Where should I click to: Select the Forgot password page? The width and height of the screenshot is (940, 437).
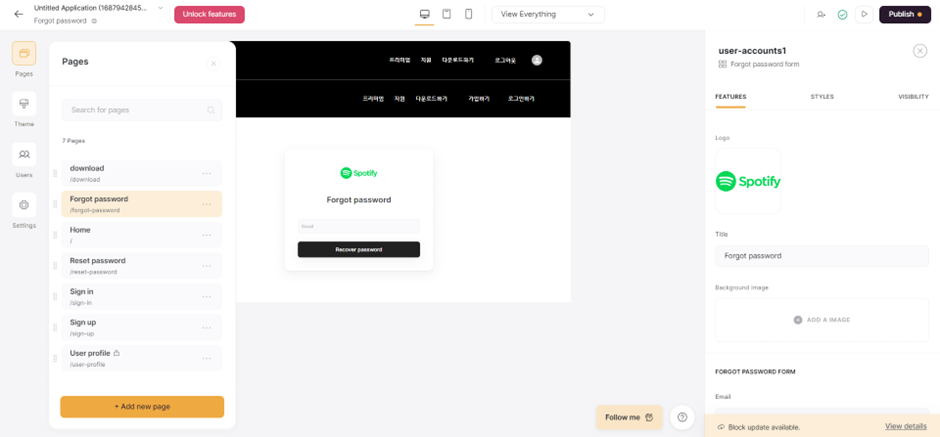point(141,204)
